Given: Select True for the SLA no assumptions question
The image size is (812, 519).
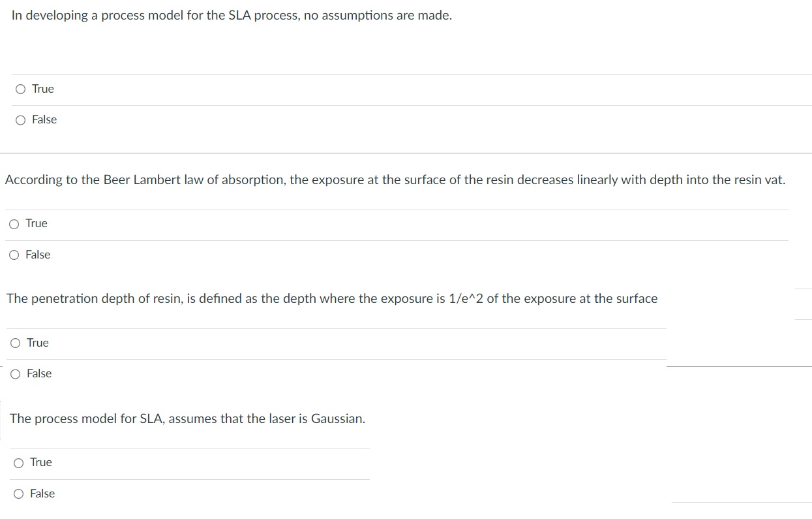Looking at the screenshot, I should click(x=20, y=89).
